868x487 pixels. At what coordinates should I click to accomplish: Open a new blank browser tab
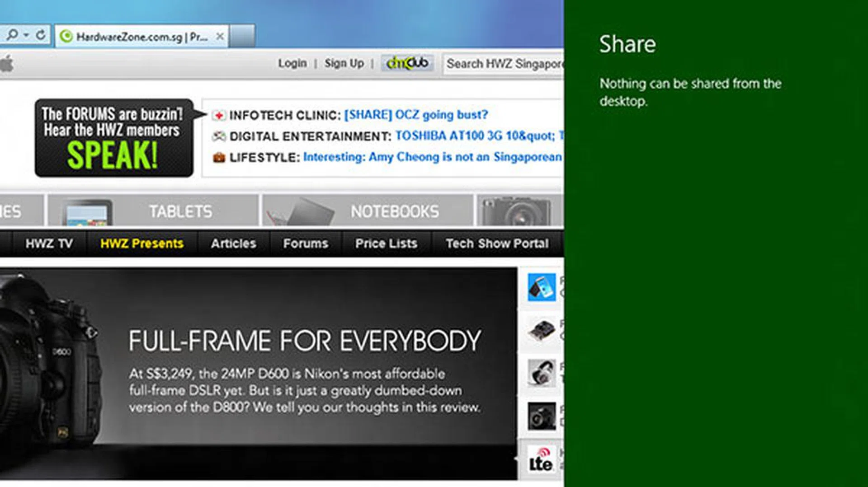(x=242, y=36)
